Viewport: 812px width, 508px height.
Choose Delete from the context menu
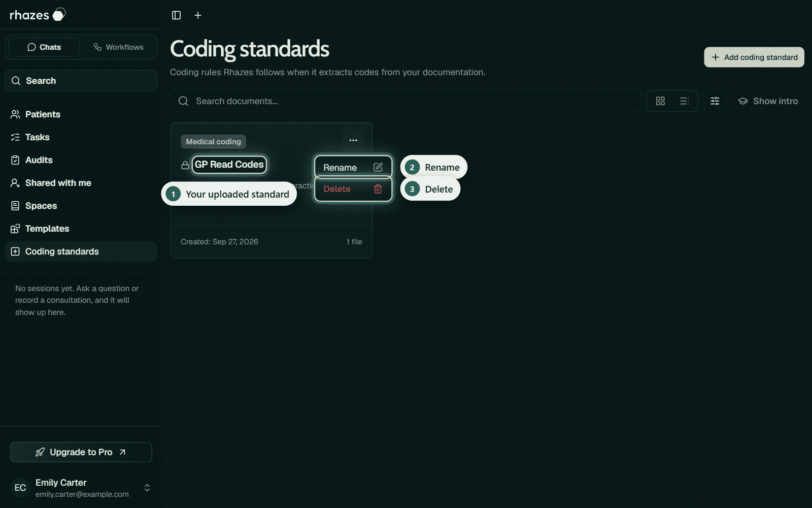[x=353, y=189]
